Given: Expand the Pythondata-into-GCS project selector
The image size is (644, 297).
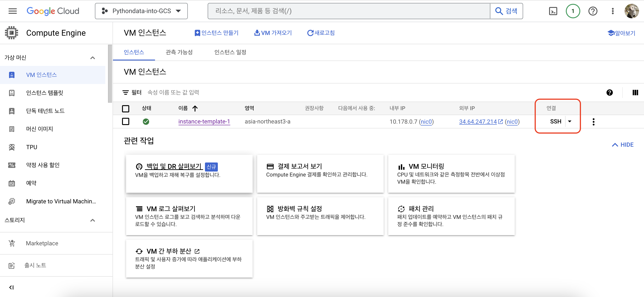Looking at the screenshot, I should coord(141,11).
